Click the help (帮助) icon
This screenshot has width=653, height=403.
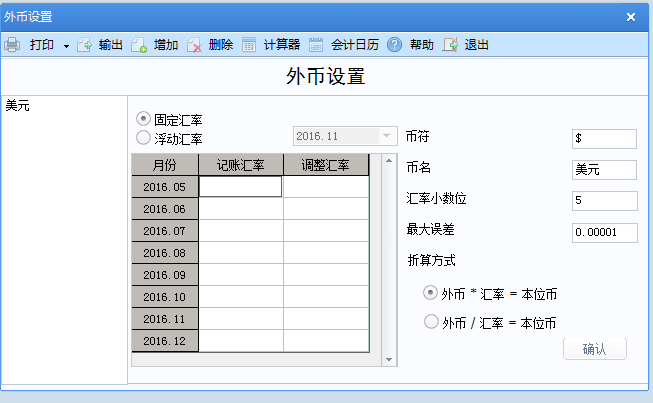click(395, 45)
